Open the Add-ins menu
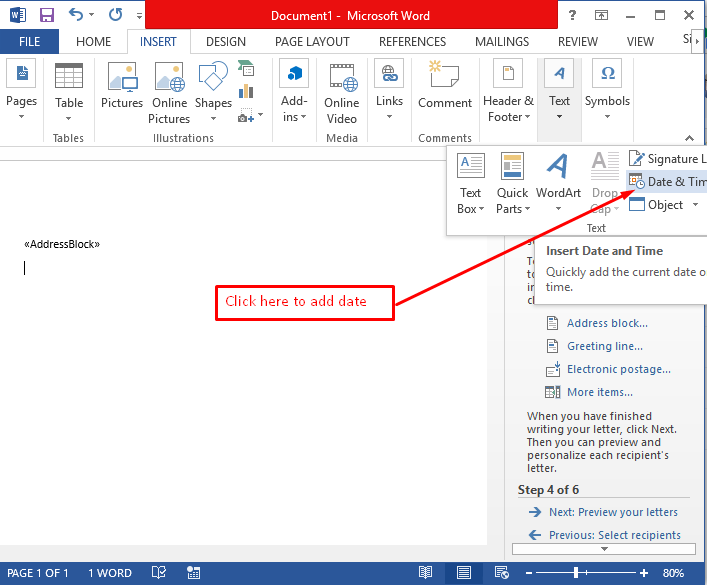The height and width of the screenshot is (585, 707). click(x=294, y=91)
